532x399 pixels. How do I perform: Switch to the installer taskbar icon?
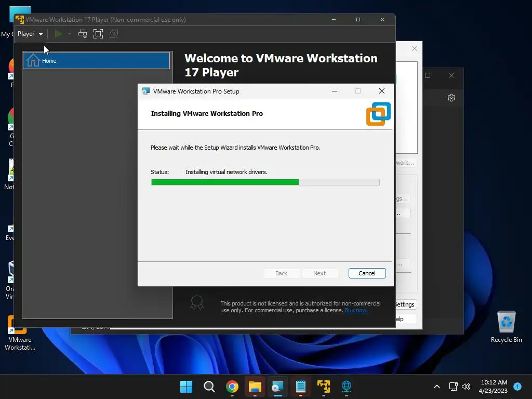277,387
